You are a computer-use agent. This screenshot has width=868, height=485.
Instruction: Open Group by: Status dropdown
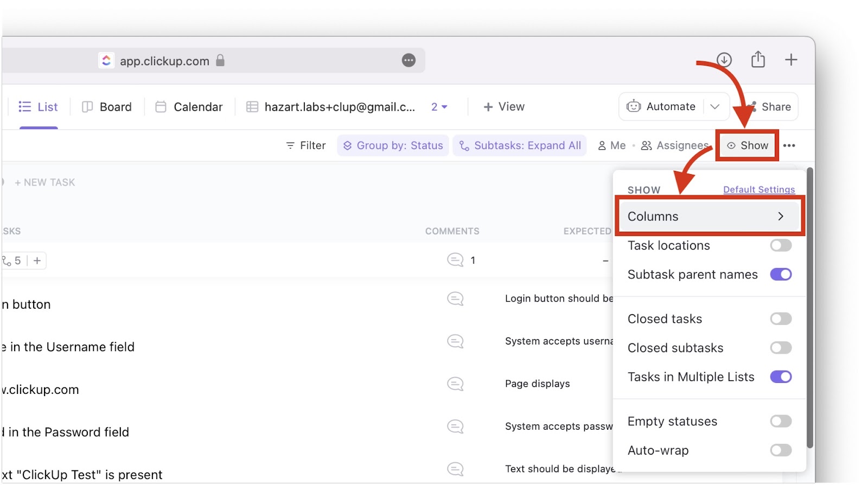pyautogui.click(x=393, y=145)
